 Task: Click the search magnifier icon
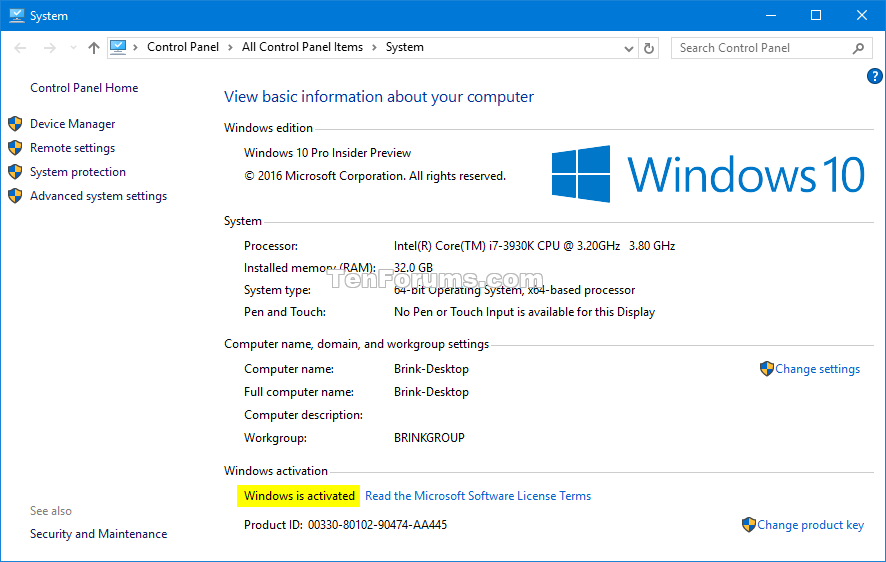pos(858,49)
